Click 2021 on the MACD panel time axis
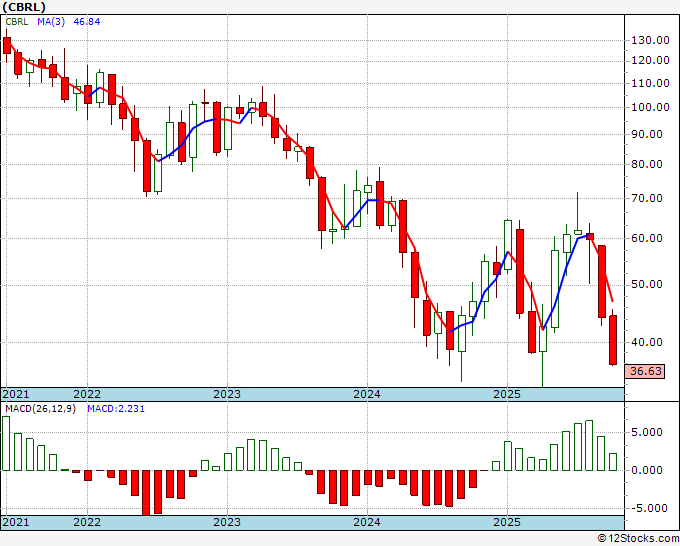The width and height of the screenshot is (680, 546). (16, 522)
